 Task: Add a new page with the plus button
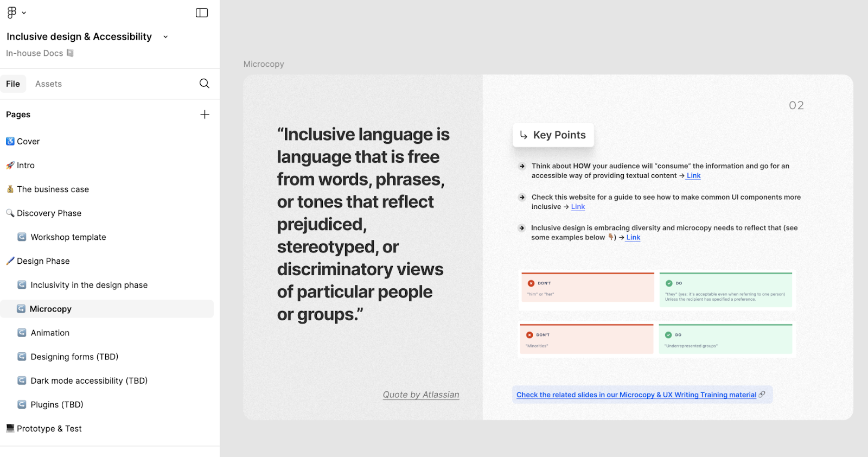coord(205,115)
